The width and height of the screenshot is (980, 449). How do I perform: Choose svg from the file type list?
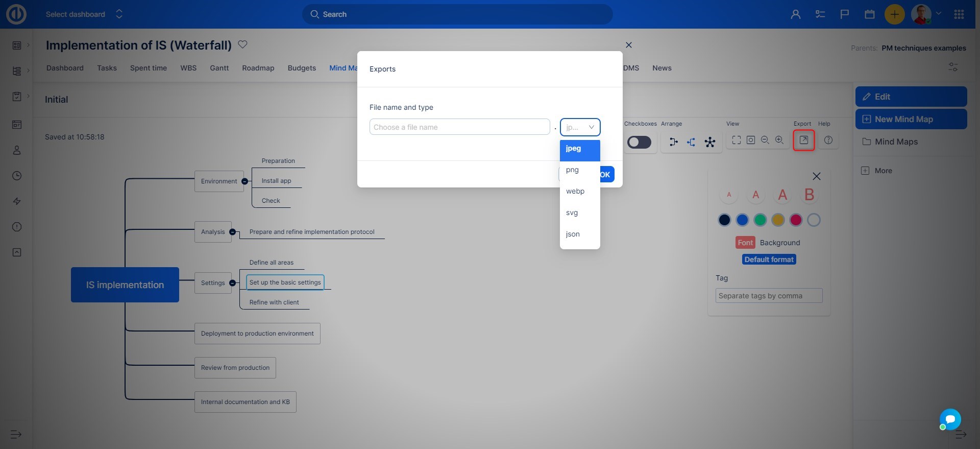572,213
